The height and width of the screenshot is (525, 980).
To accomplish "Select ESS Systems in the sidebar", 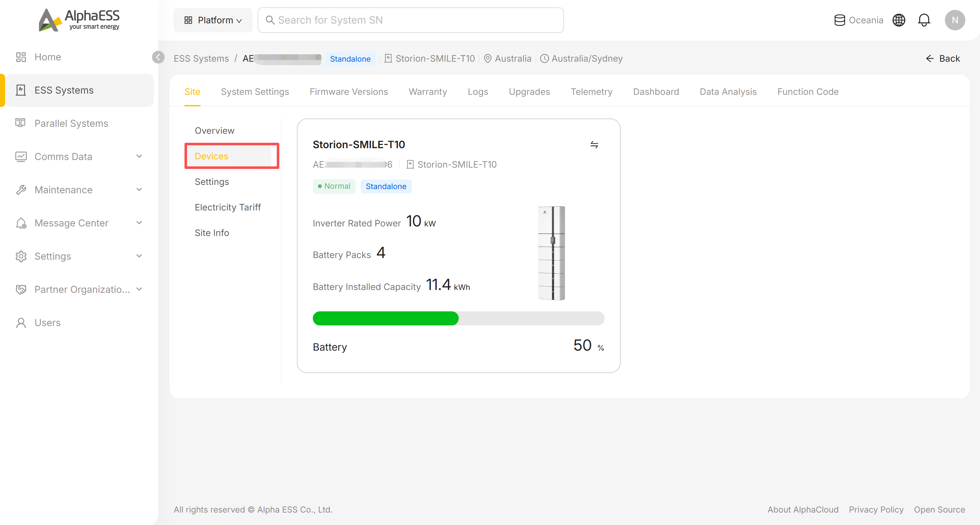I will tap(80, 90).
